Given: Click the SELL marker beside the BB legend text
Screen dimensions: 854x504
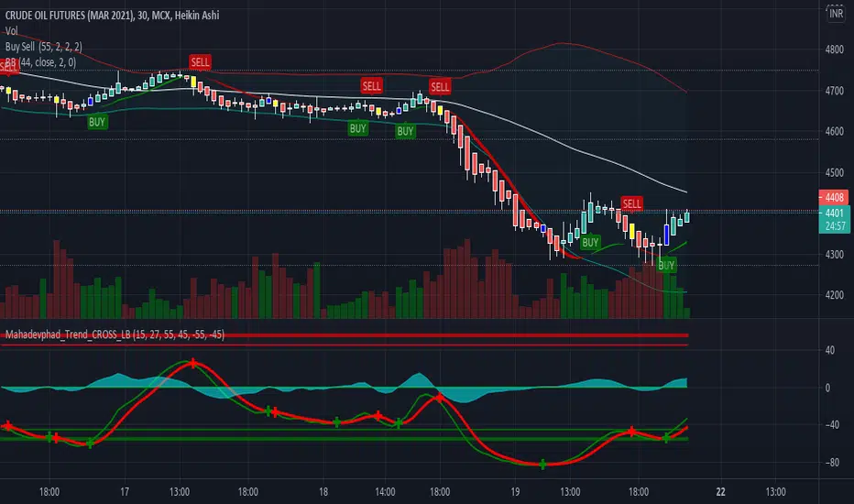Looking at the screenshot, I should (x=9, y=67).
